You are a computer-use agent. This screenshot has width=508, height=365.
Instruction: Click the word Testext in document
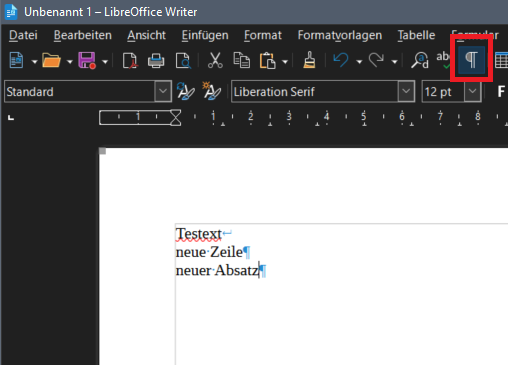pos(199,234)
